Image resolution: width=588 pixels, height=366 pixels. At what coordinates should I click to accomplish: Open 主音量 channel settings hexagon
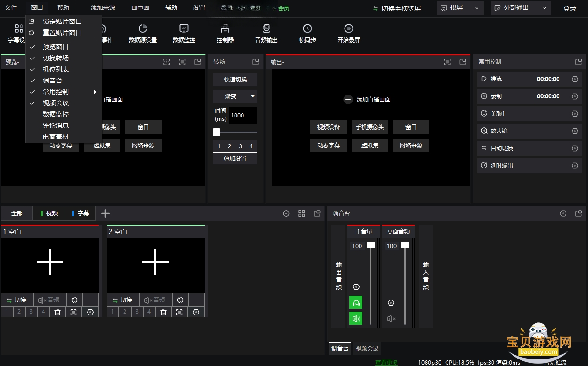[356, 287]
